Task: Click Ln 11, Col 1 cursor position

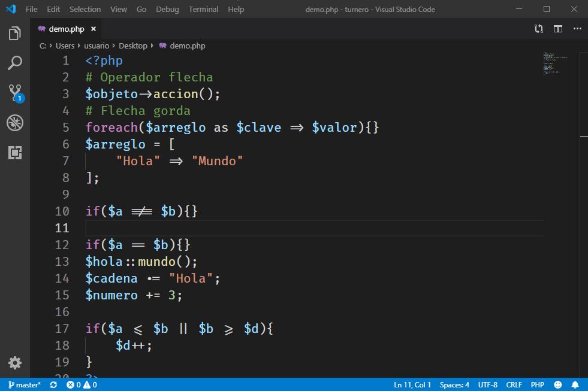Action: [x=412, y=384]
